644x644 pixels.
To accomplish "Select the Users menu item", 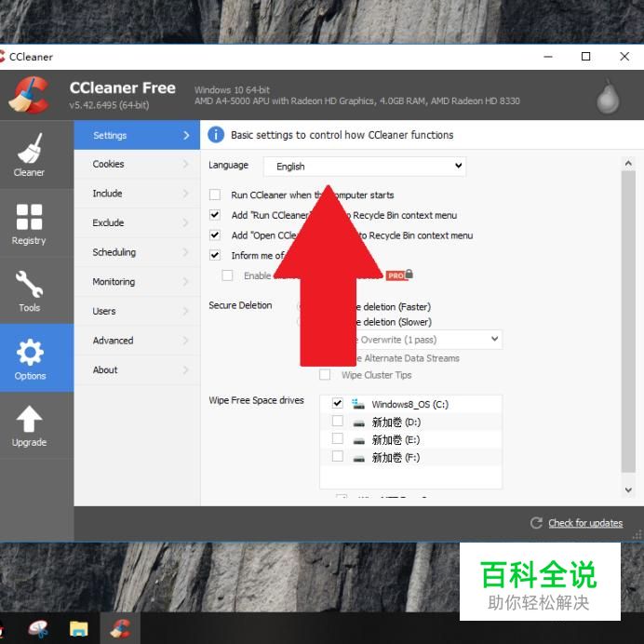I will click(x=137, y=312).
